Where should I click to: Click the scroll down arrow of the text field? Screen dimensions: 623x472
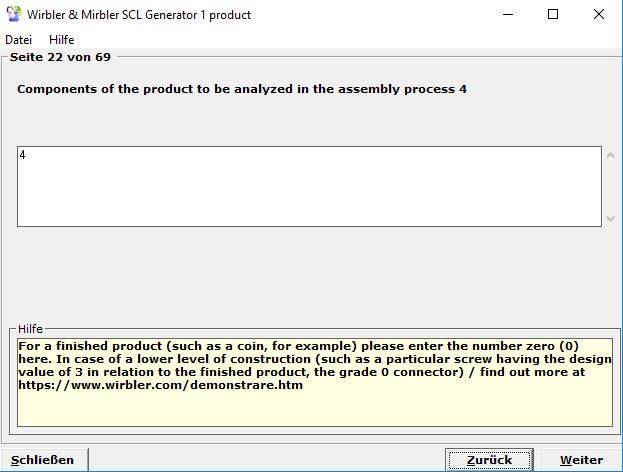(611, 218)
